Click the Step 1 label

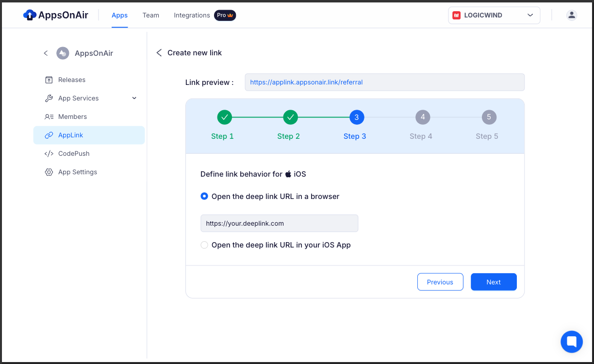coord(222,136)
